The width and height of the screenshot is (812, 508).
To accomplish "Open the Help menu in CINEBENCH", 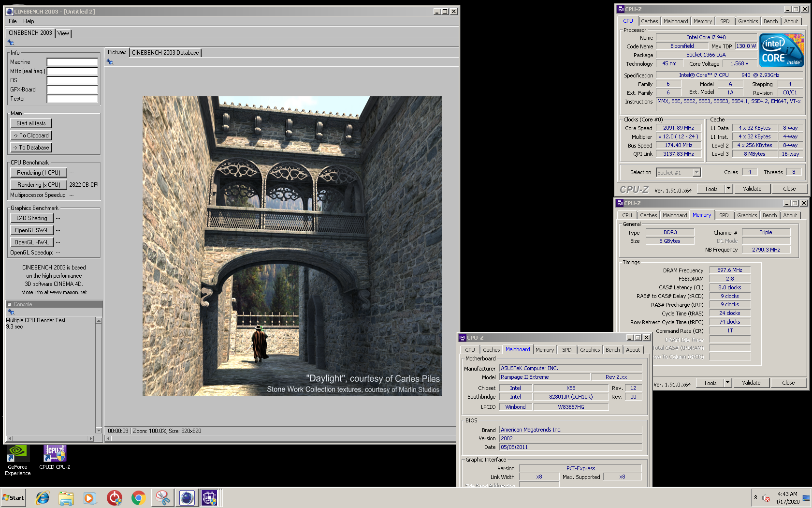I will tap(29, 21).
